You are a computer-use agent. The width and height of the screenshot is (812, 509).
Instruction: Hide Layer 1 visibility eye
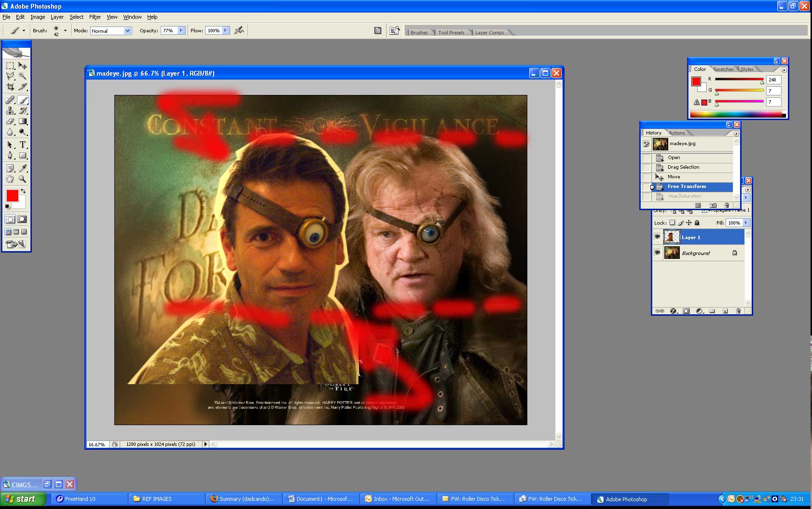tap(657, 237)
